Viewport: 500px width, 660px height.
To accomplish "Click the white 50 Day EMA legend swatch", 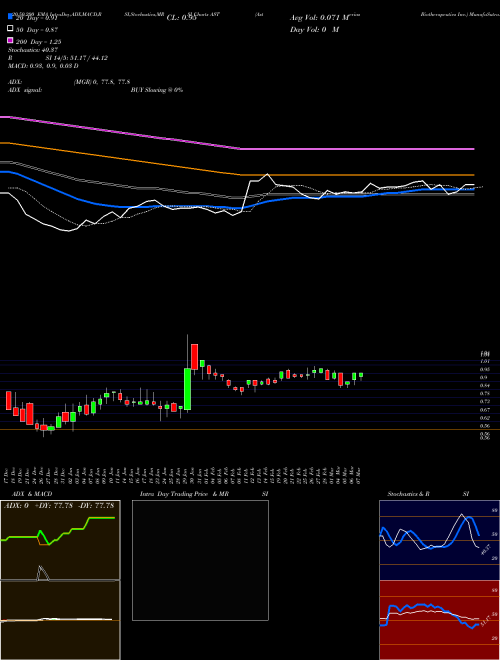I will point(11,29).
